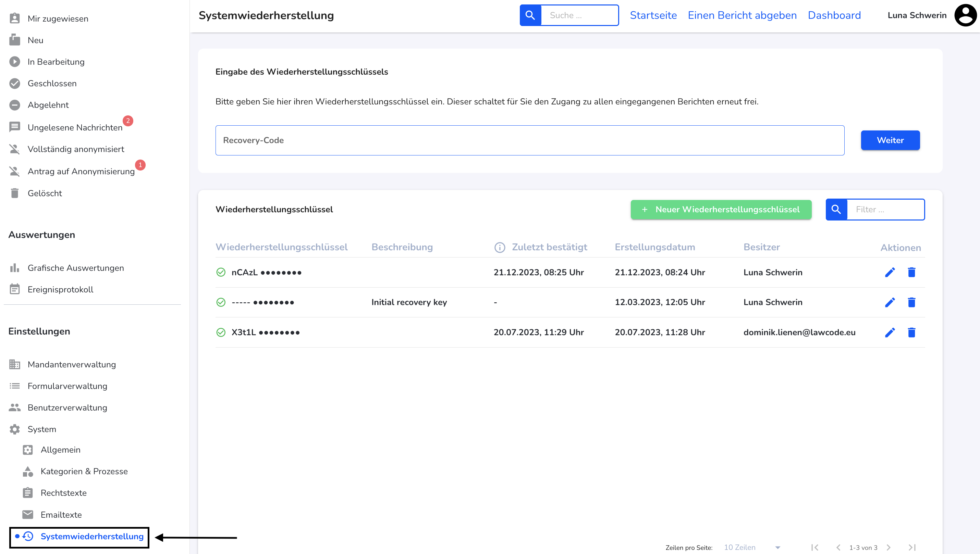Click the Grafische Auswertungen chart icon
The width and height of the screenshot is (980, 554).
pyautogui.click(x=14, y=268)
